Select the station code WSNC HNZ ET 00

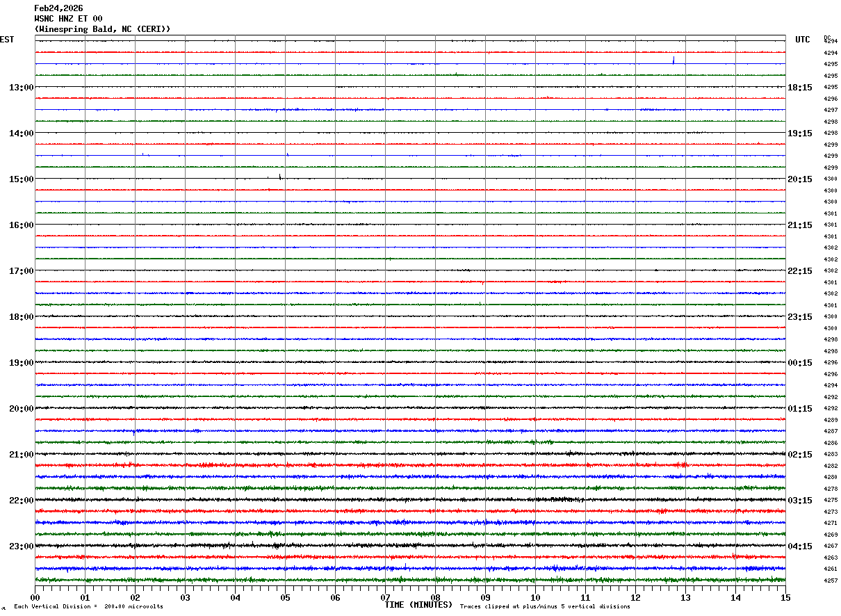tap(68, 19)
